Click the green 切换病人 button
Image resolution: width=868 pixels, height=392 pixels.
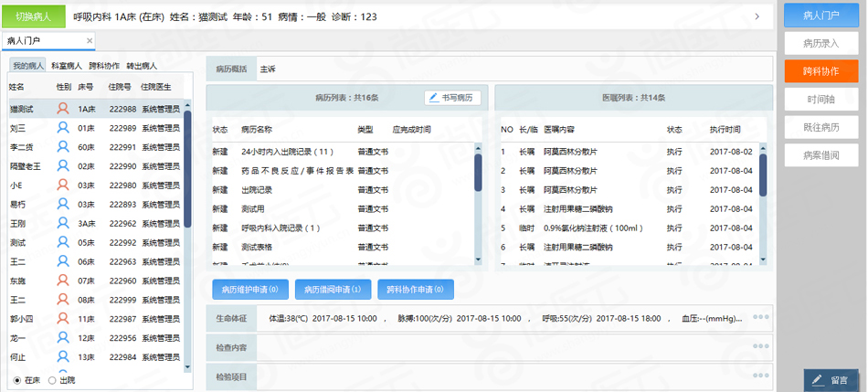pos(34,16)
